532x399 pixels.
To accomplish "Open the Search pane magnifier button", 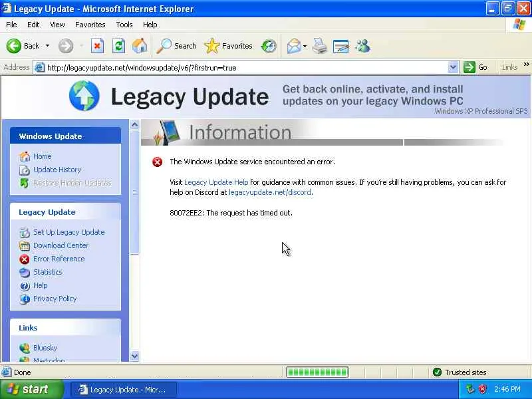I will pos(176,46).
